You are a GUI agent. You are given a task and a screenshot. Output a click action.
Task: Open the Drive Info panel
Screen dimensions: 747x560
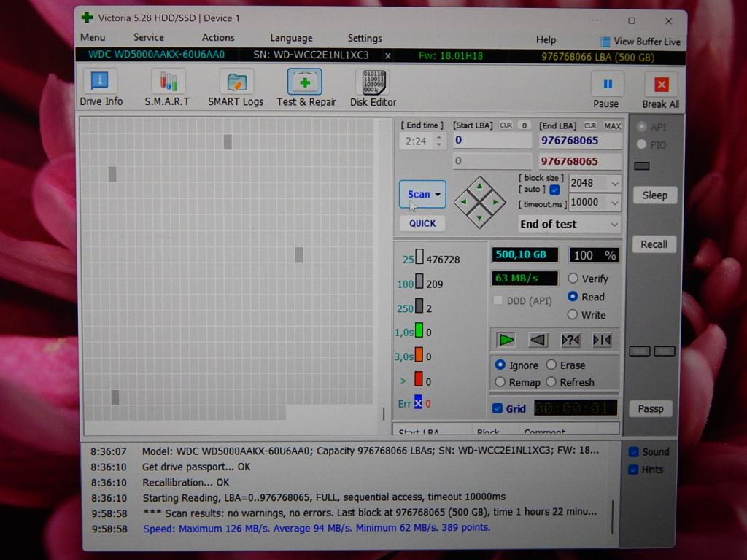click(101, 82)
